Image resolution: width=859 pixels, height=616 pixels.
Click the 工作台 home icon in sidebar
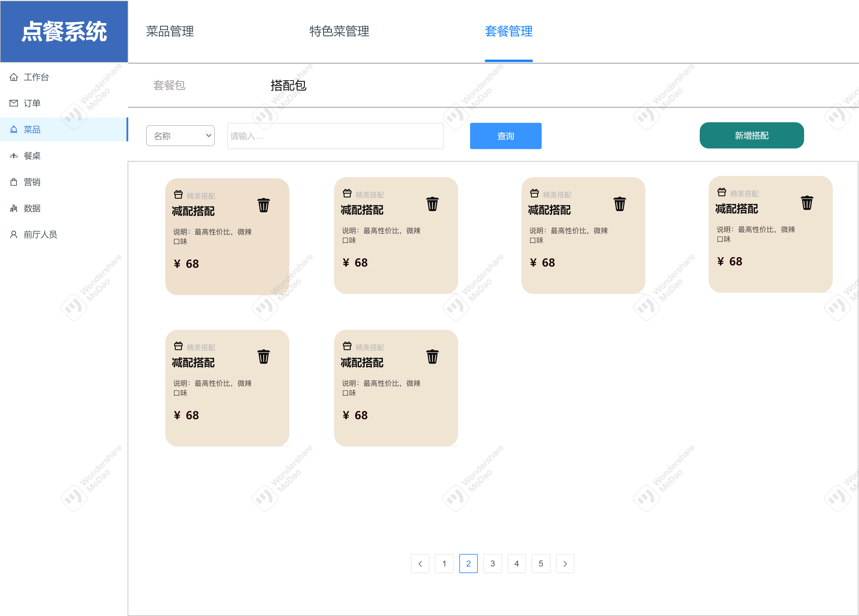point(14,77)
